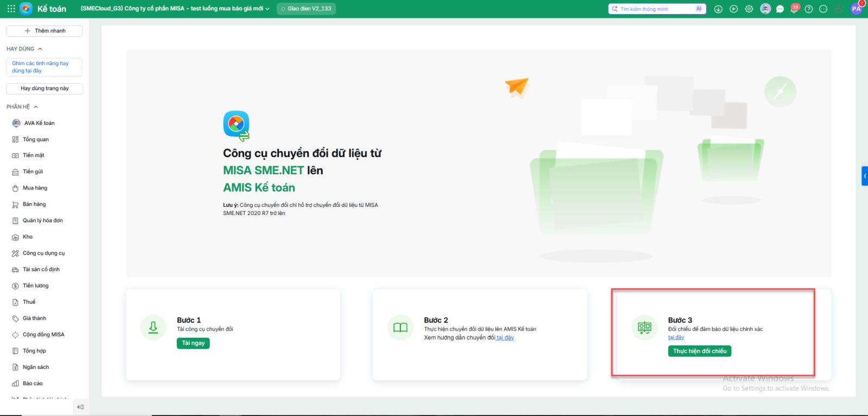
Task: Click the Bước 1 download circle icon
Action: [154, 327]
